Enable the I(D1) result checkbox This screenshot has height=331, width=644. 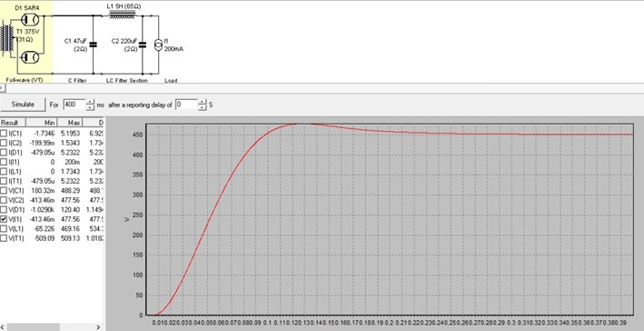pos(4,152)
